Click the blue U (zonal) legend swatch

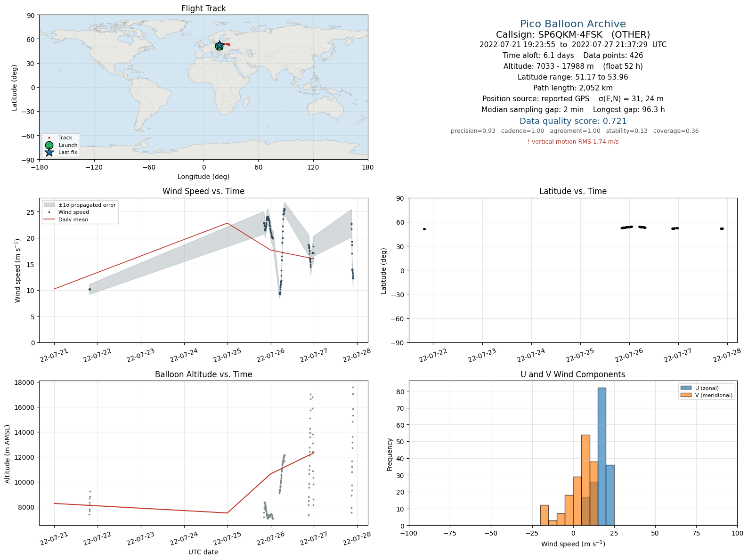coord(685,388)
